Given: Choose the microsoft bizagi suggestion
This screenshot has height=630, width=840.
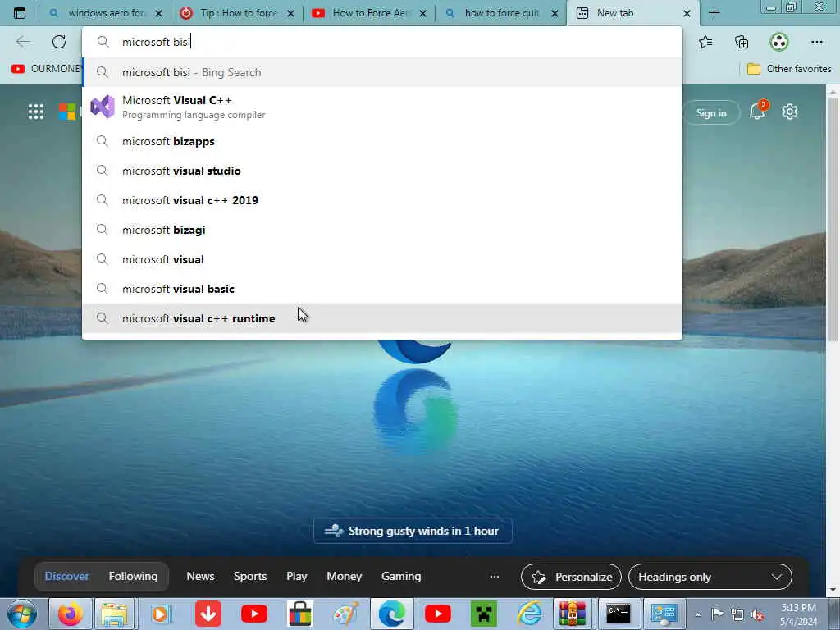Looking at the screenshot, I should tap(382, 230).
